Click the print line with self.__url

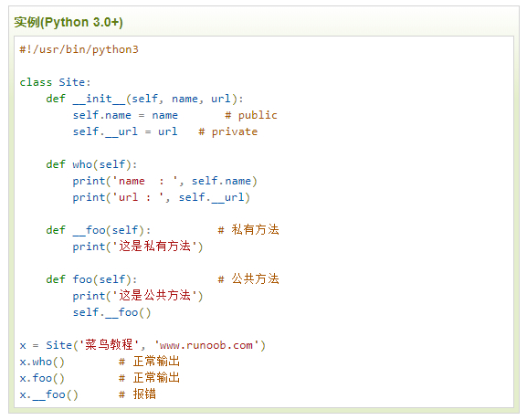(x=162, y=197)
